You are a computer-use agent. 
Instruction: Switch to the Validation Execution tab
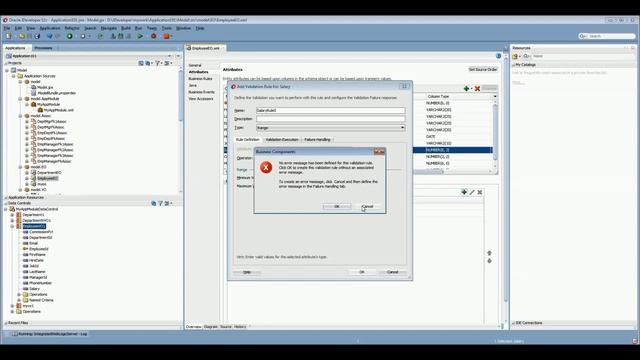(x=282, y=140)
